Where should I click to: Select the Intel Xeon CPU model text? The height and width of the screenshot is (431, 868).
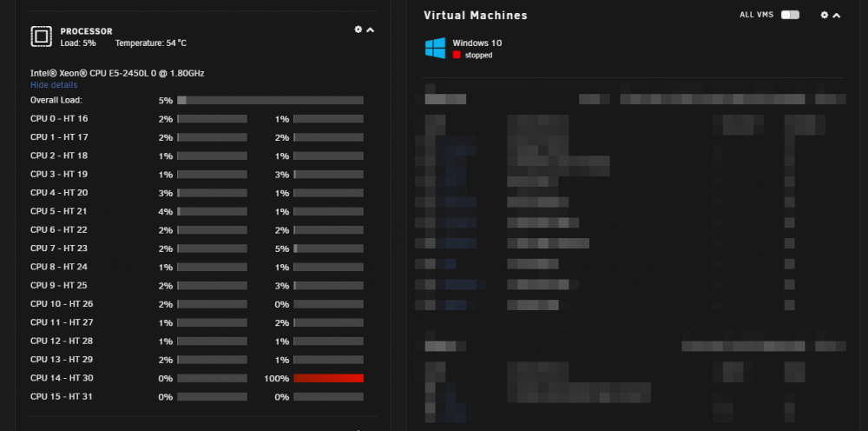coord(117,73)
